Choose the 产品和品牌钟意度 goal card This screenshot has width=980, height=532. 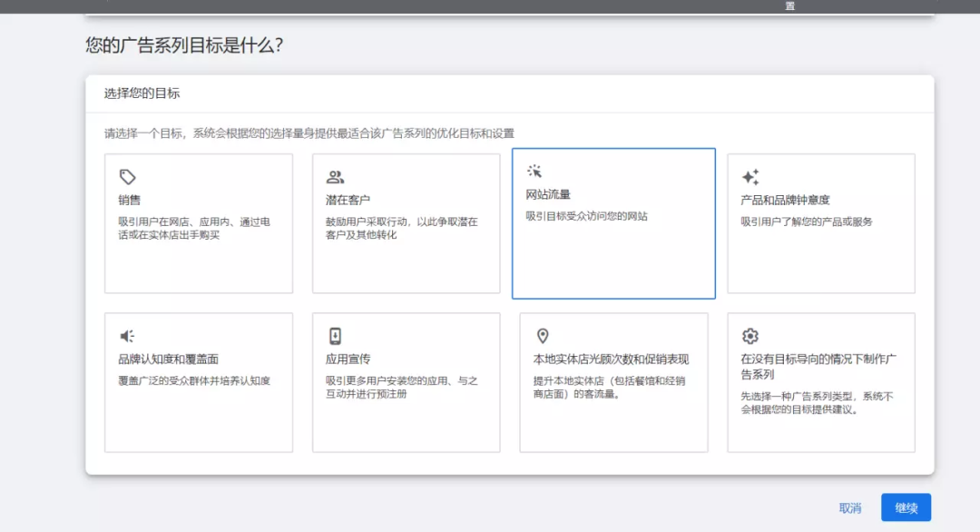[x=820, y=222]
